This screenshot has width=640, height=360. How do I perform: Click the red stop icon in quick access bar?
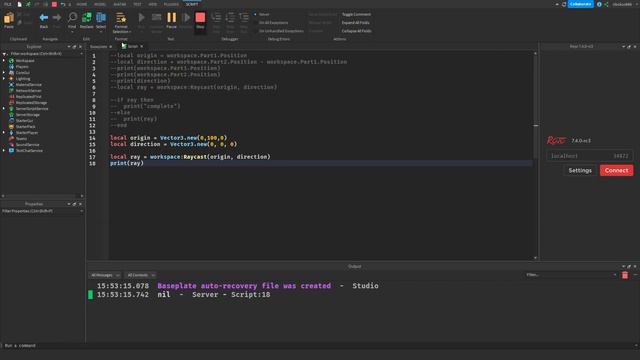[54, 4]
